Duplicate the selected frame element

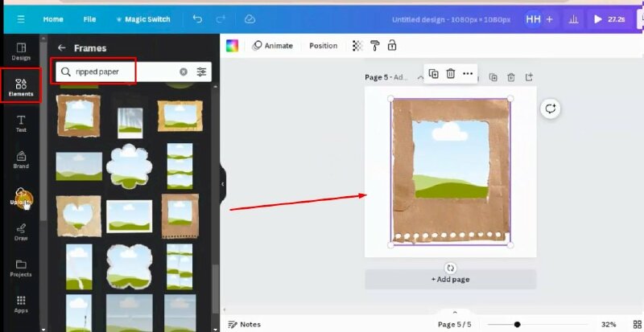(433, 73)
